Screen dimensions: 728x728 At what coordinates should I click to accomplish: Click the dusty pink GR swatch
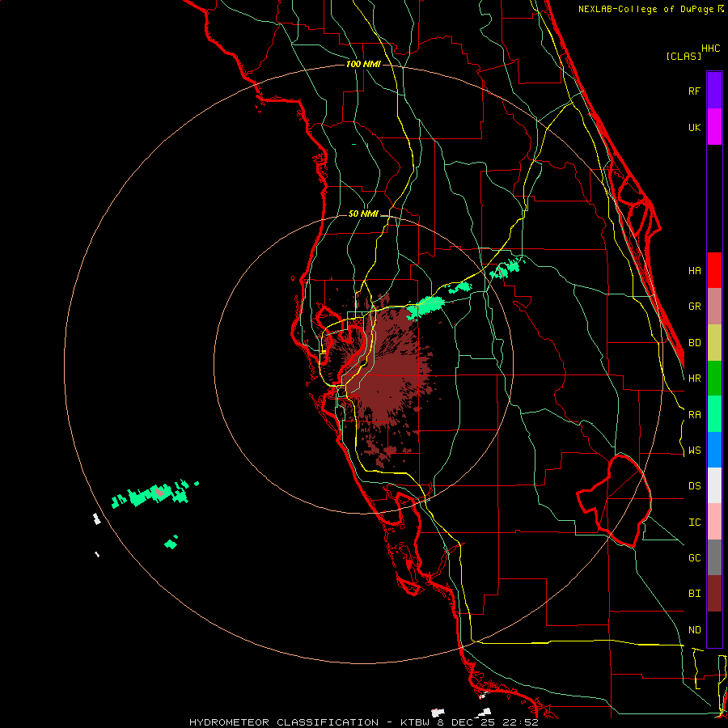pos(714,307)
